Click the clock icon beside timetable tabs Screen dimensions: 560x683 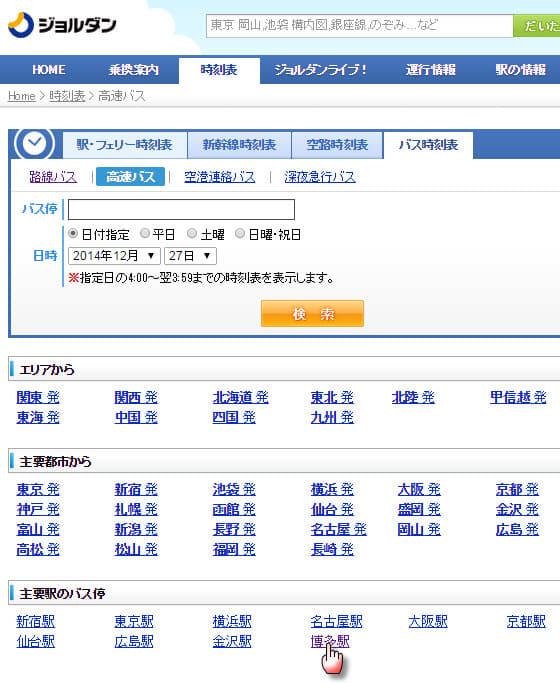click(34, 143)
